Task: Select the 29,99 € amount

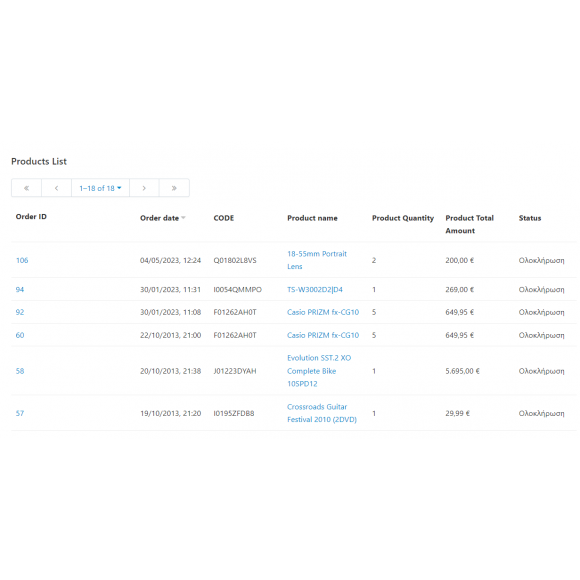Action: [x=458, y=413]
